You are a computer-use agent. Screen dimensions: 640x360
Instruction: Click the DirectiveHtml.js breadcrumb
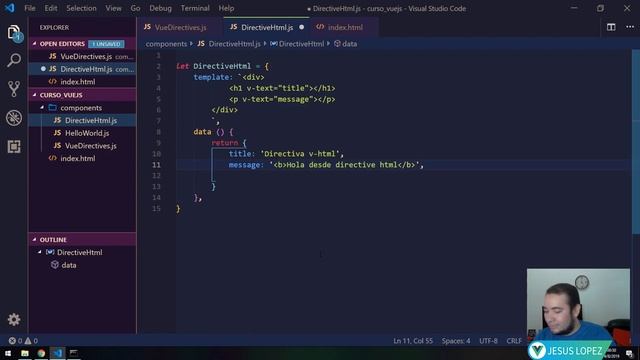(x=229, y=44)
